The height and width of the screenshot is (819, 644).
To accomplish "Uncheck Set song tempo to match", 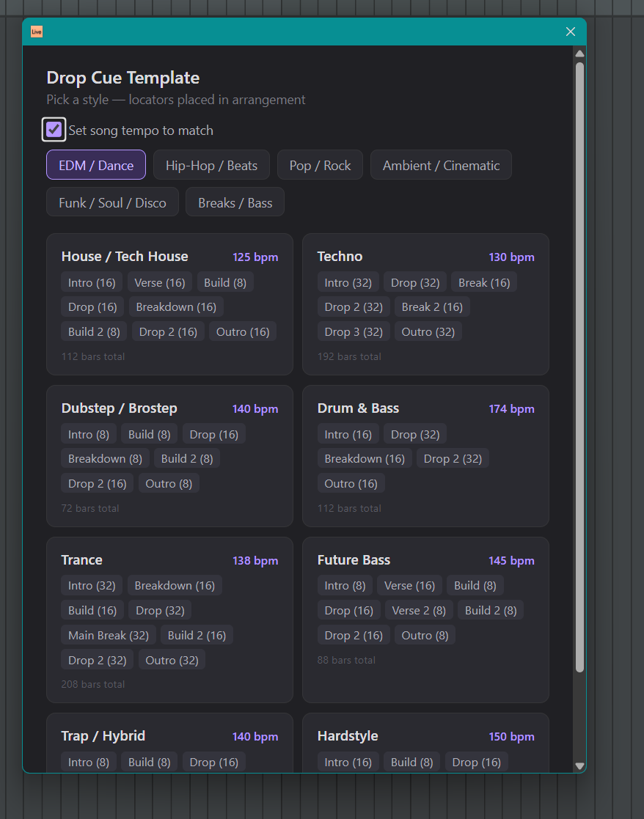I will coord(54,130).
